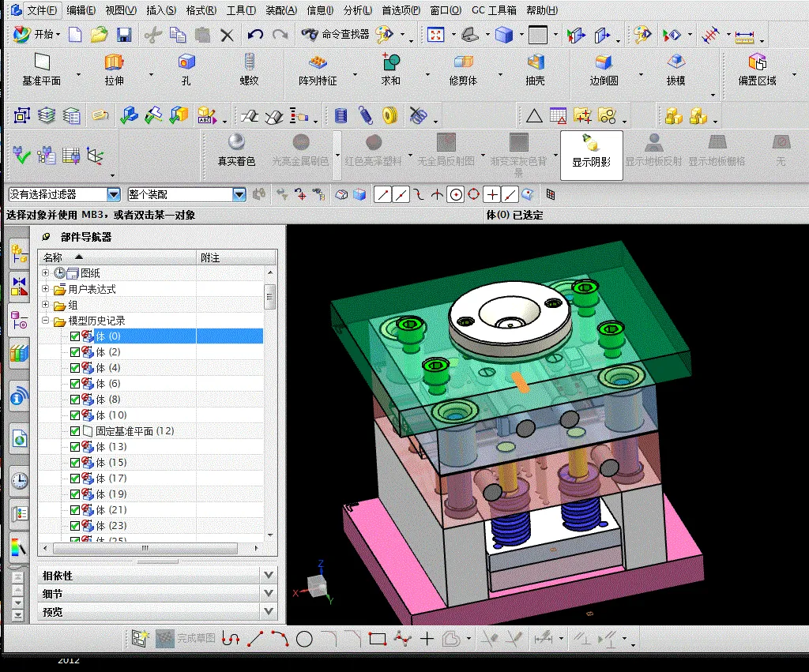The image size is (809, 672).
Task: Open the GC 工具箱 menu
Action: tap(494, 9)
